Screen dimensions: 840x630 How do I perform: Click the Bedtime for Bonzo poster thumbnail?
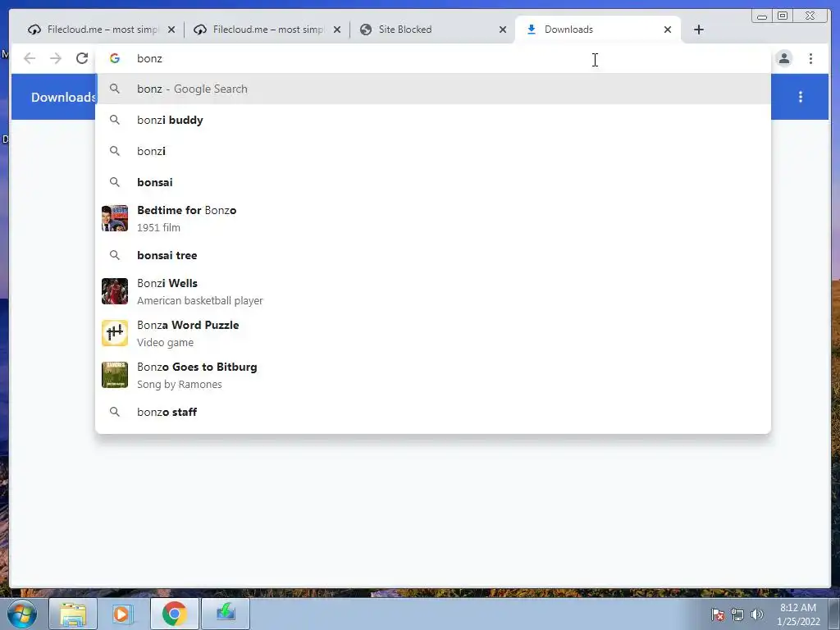[115, 218]
